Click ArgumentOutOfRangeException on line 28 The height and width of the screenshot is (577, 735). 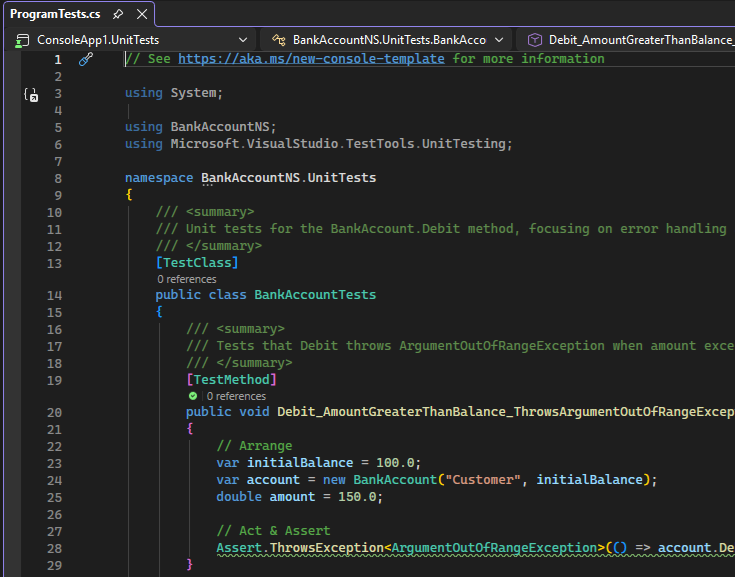(493, 548)
